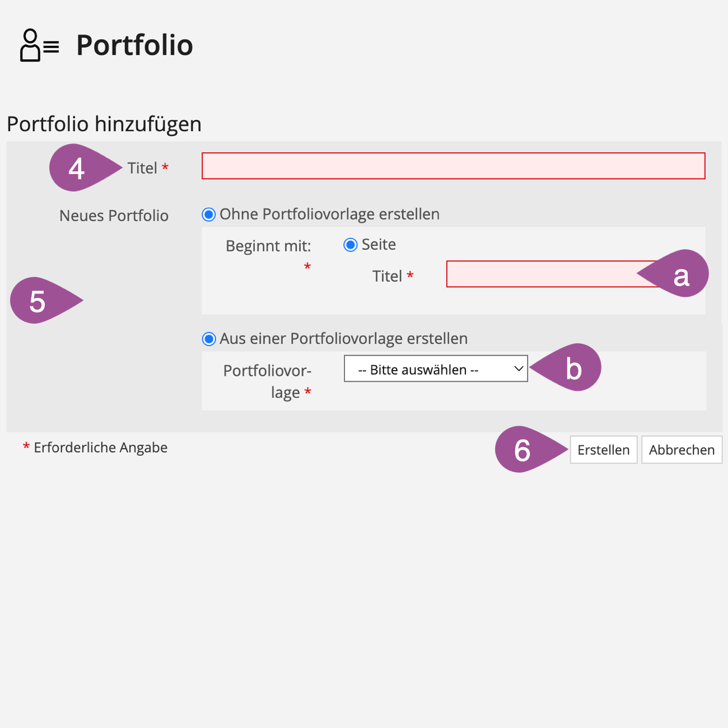Select "Ohne Portfoliovorlage erstellen" radio option

pyautogui.click(x=209, y=214)
